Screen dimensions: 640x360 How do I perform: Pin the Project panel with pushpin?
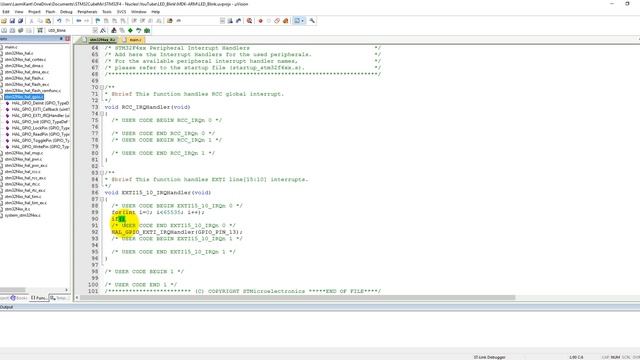click(61, 39)
